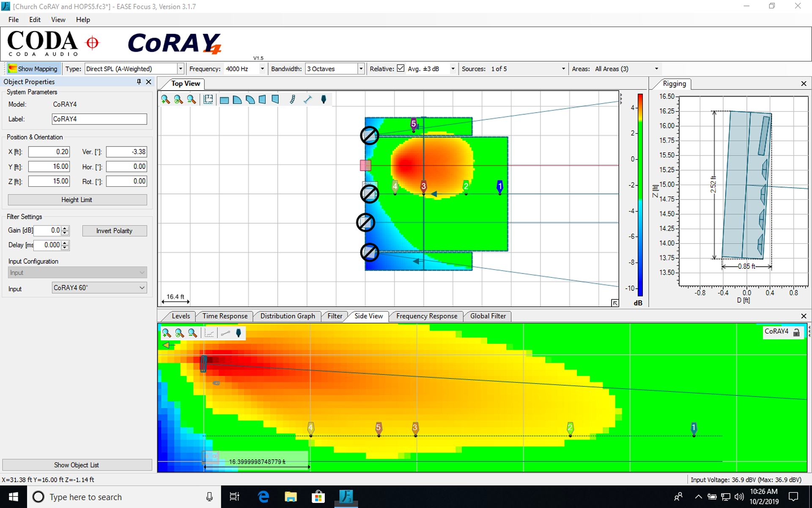Close the bottom Side View panel
Viewport: 812px width, 508px height.
[x=804, y=316]
